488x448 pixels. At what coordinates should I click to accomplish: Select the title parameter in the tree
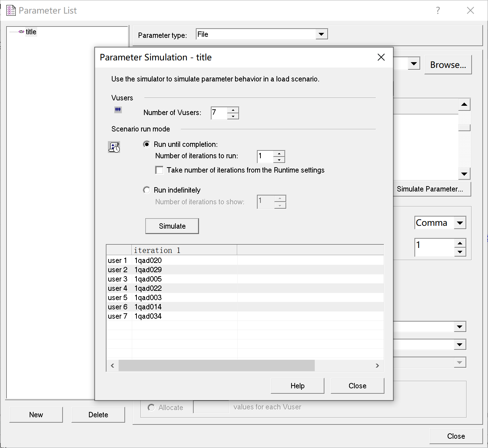click(x=31, y=32)
